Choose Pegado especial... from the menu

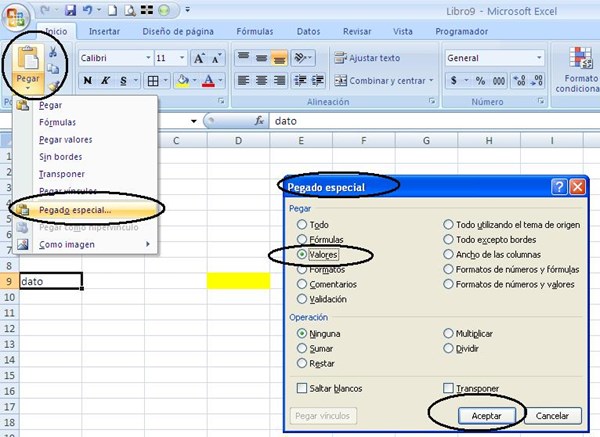[x=85, y=210]
